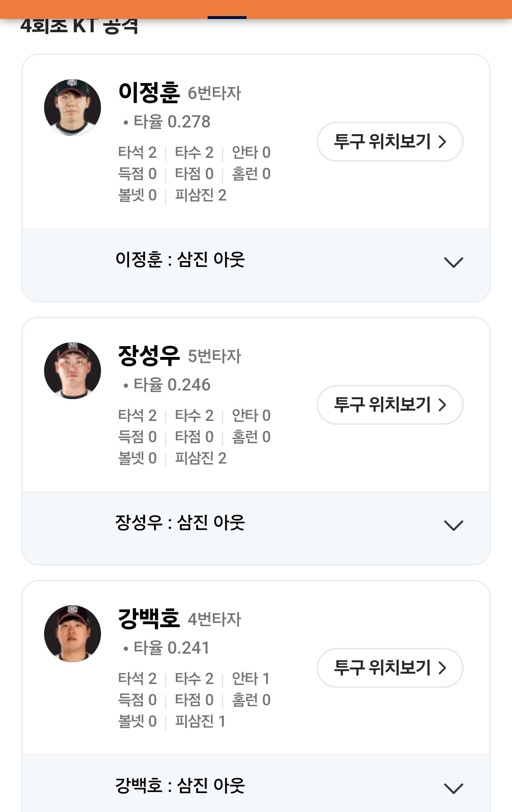Tap 강백호's profile photo
Screen dimensions: 512x812
[73, 634]
